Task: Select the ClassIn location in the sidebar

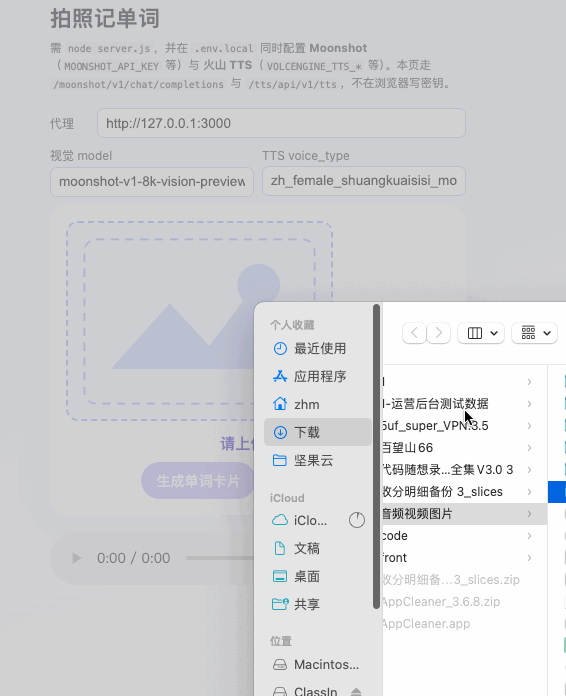Action: point(306,691)
